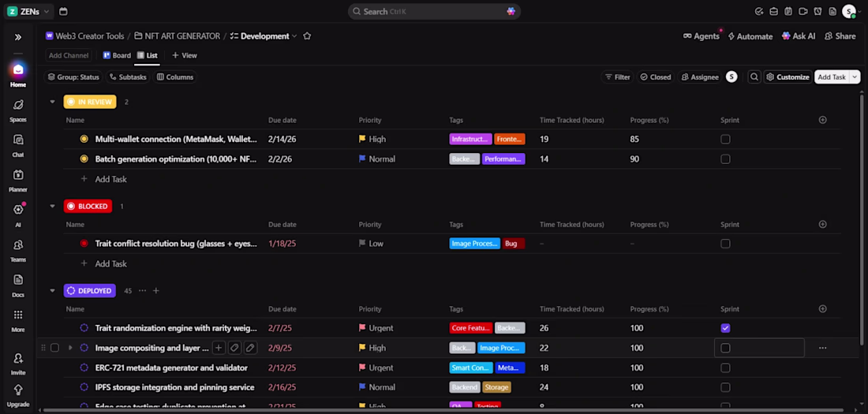Tick Sprint checkbox for Multi-wallet connection task
868x414 pixels.
[725, 139]
